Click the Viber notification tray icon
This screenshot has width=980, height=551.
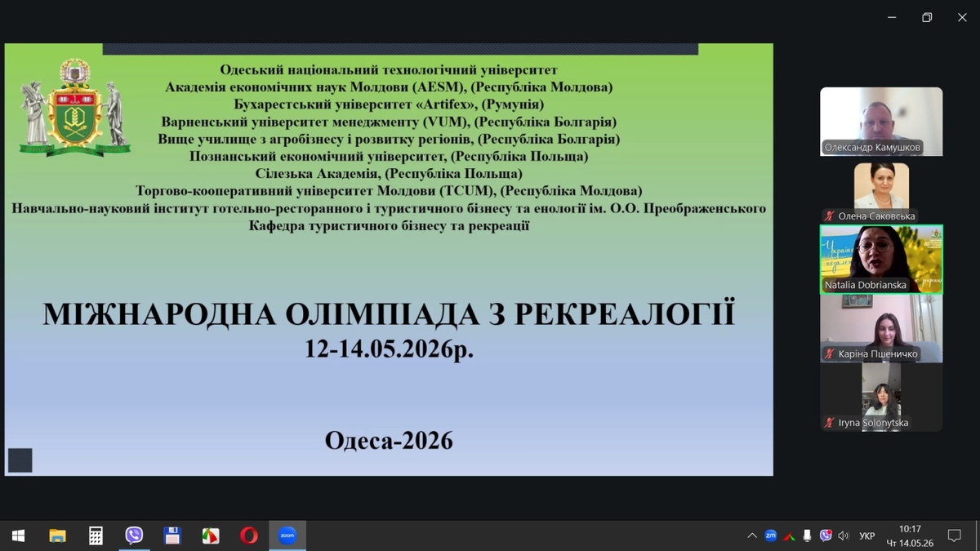tap(826, 535)
